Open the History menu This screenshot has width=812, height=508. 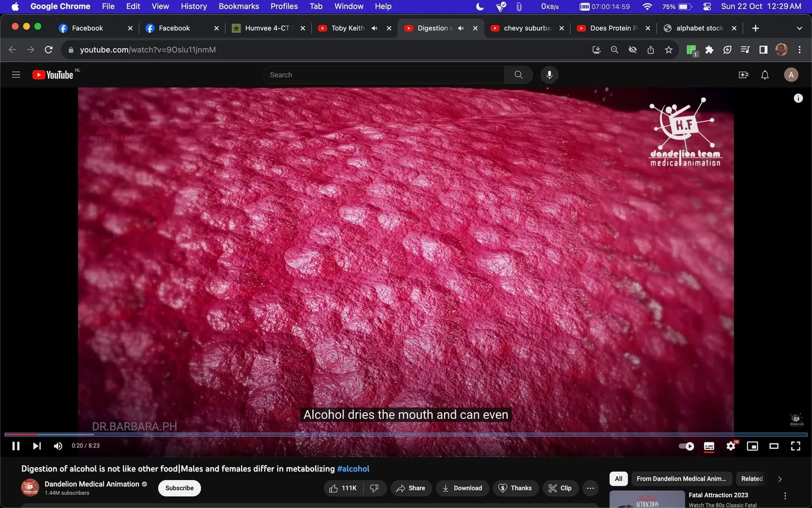[193, 6]
